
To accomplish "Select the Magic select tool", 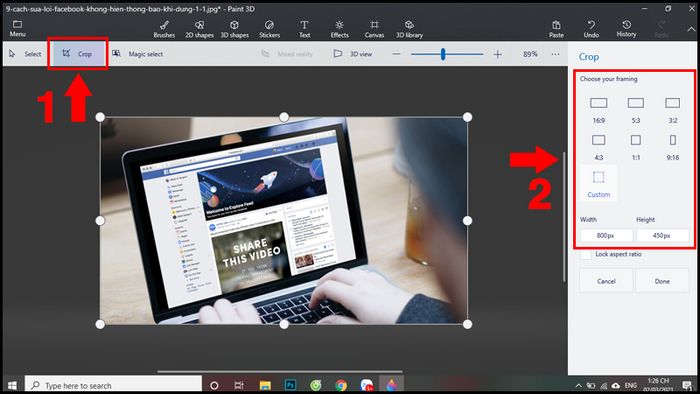I will pyautogui.click(x=138, y=54).
